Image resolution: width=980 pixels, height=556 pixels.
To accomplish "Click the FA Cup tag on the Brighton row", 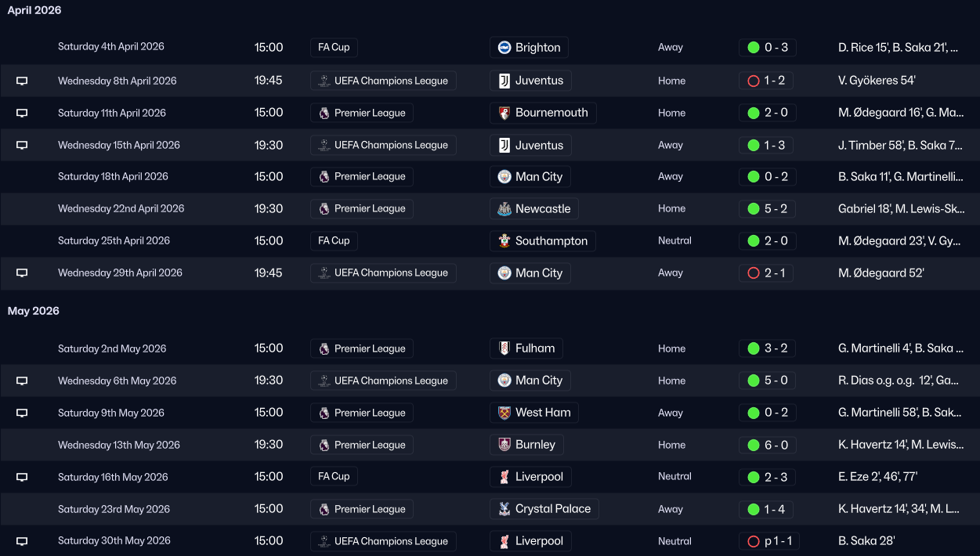I will 334,48.
